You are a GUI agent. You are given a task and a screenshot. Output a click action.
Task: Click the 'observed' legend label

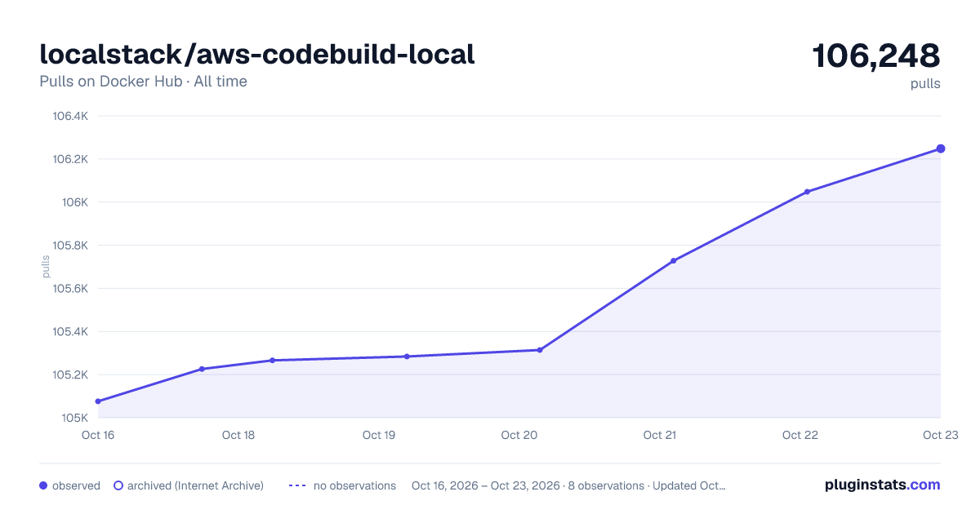76,485
